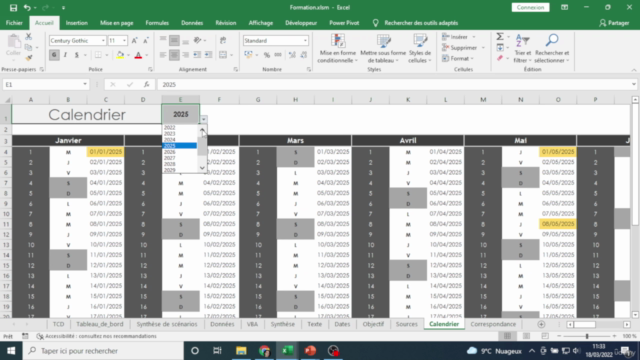The width and height of the screenshot is (640, 360).
Task: Open the Fichier menu
Action: tap(14, 23)
